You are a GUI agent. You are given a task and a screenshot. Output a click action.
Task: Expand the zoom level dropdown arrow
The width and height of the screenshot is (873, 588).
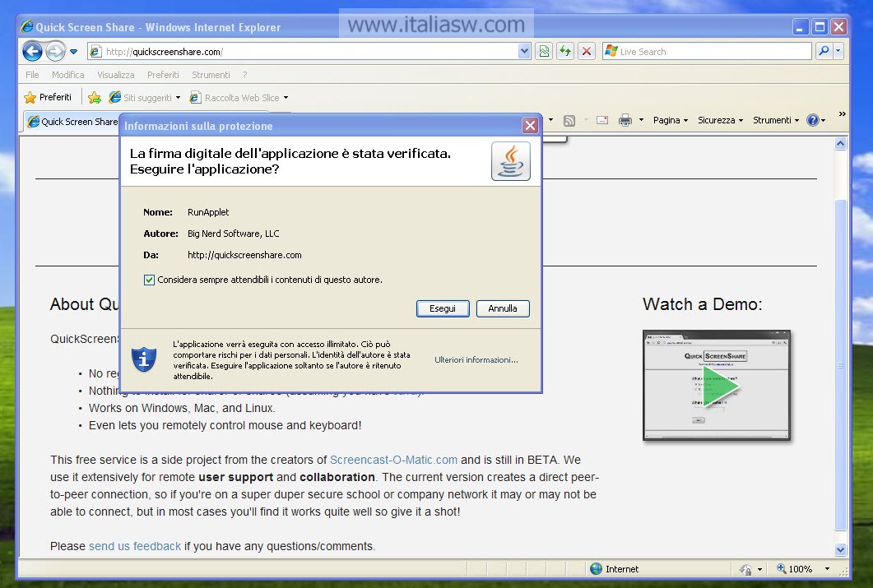coord(828,569)
